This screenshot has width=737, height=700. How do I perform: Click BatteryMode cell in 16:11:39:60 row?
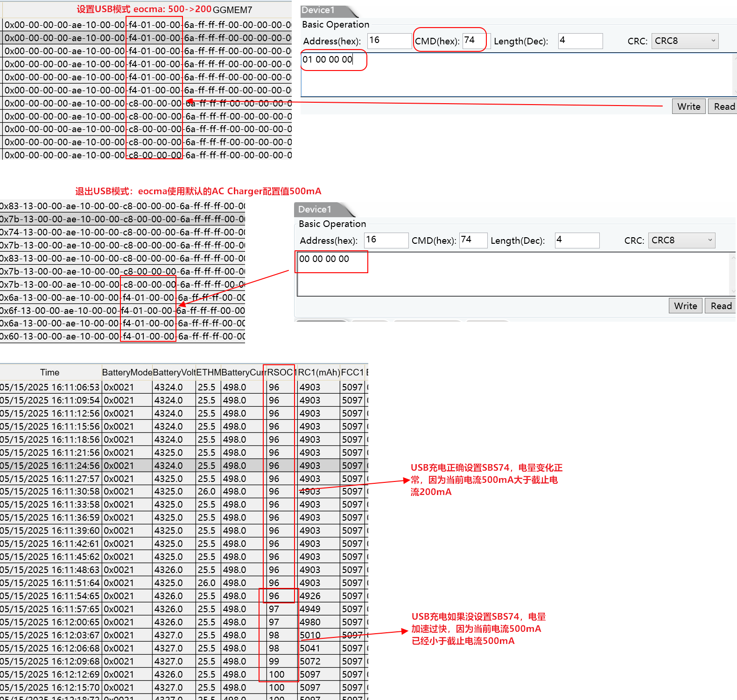pyautogui.click(x=127, y=530)
